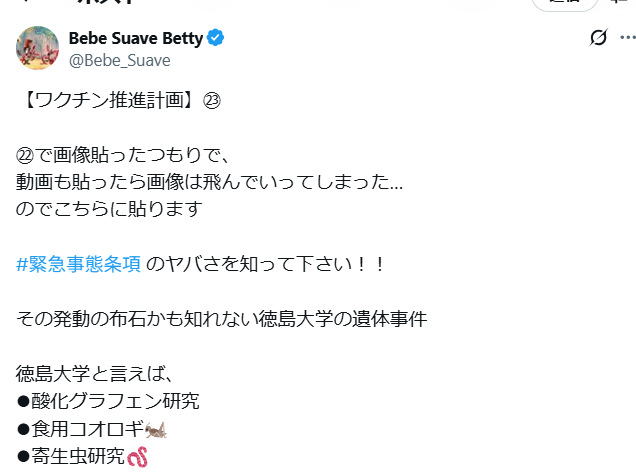Click the cricket emoji after 食用コオロギ
636x475 pixels.
click(155, 430)
